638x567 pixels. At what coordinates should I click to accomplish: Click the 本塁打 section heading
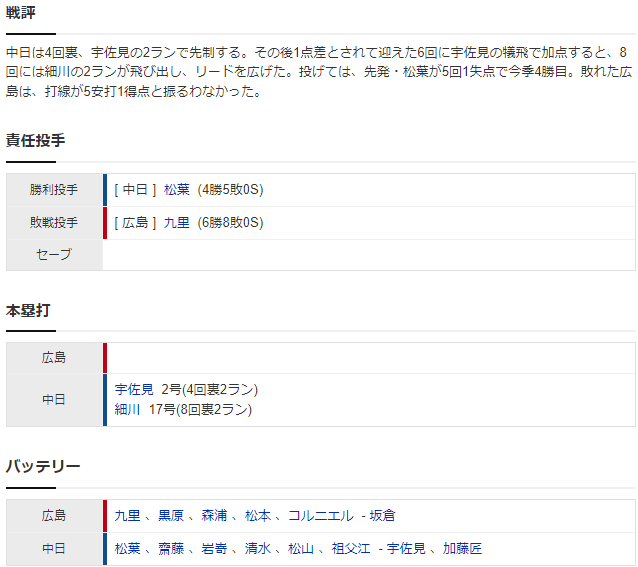(x=28, y=310)
